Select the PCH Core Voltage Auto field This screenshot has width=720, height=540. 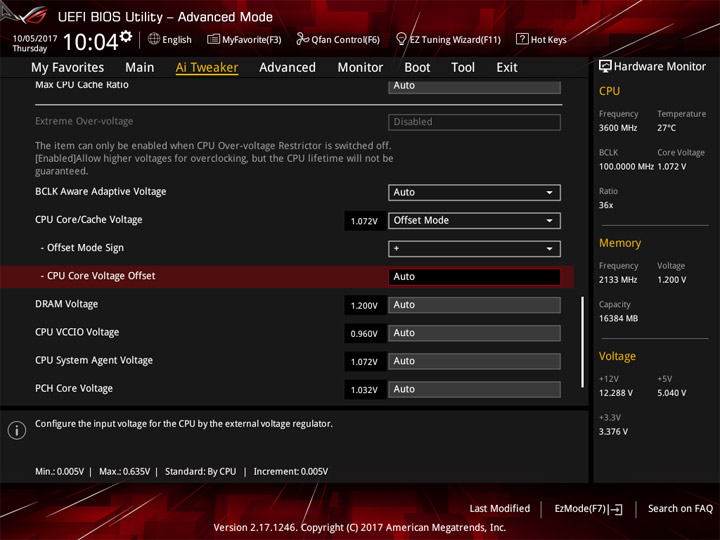474,389
